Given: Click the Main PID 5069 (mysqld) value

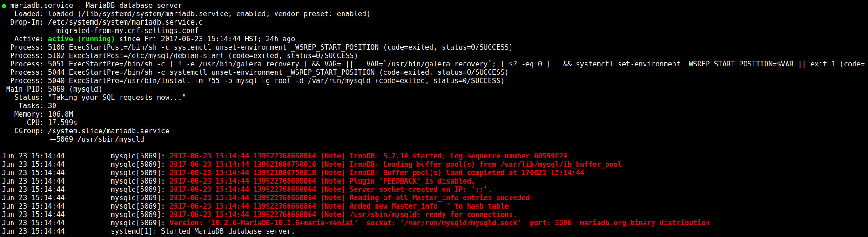Looking at the screenshot, I should pos(75,89).
